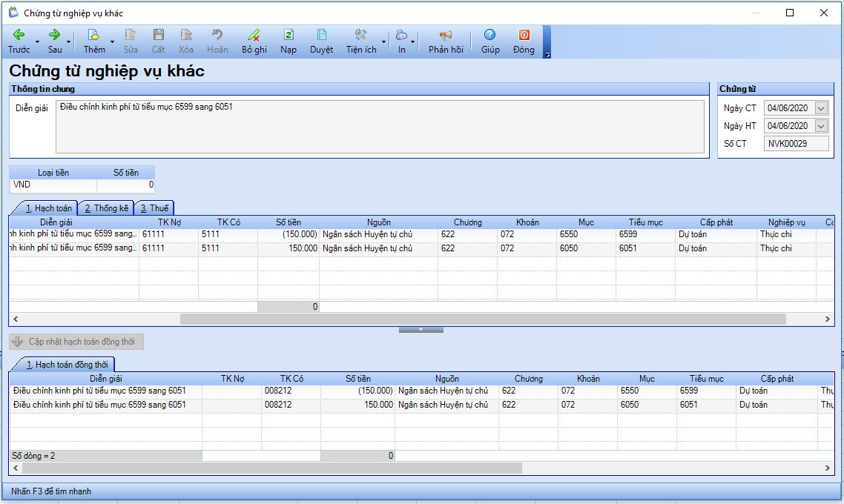Screen dimensions: 844x504
Task: Go to next voucher with Sau
Action: 54,41
